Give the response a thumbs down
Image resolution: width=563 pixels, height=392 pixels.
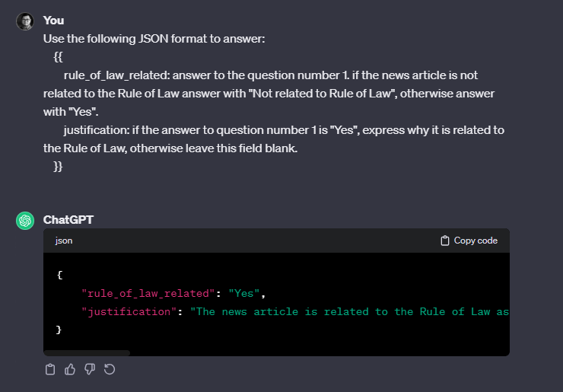coord(90,369)
